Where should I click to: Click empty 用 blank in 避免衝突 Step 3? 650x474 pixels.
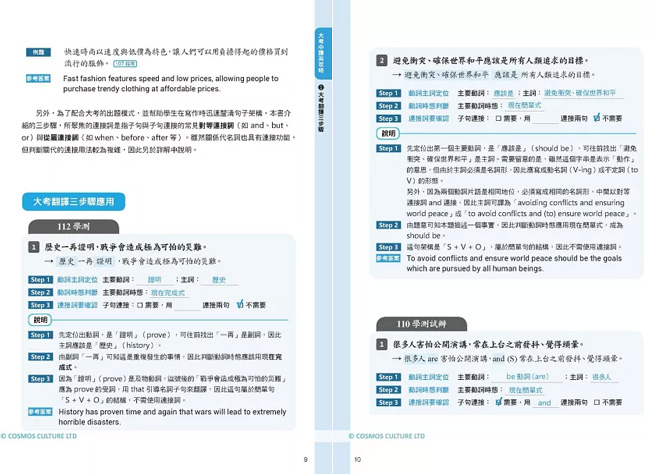click(x=546, y=119)
